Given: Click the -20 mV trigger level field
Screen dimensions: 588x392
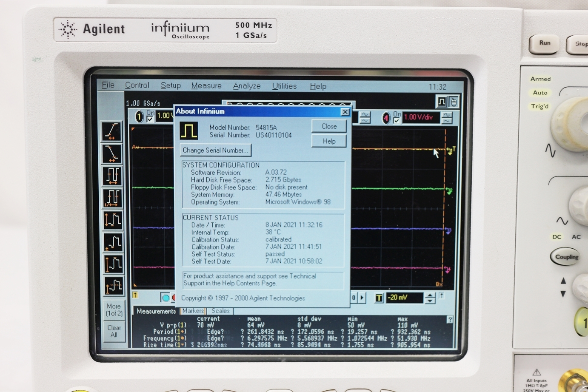Looking at the screenshot, I should coord(405,298).
